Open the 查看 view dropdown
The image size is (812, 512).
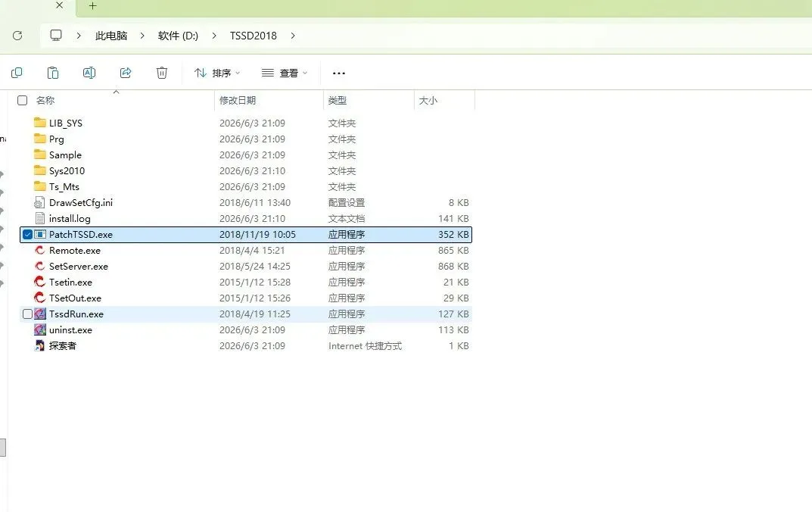click(285, 73)
